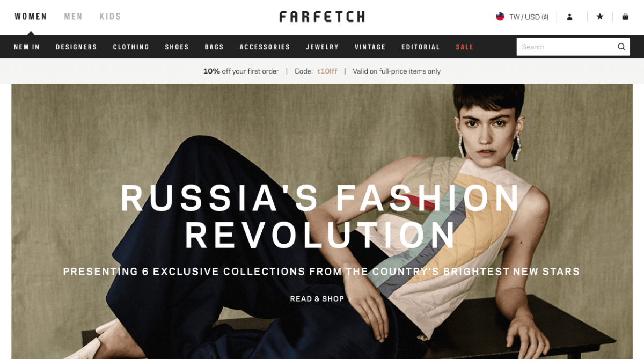Screen dimensions: 644x359
Task: Open the shopping bag icon
Action: [x=625, y=17]
